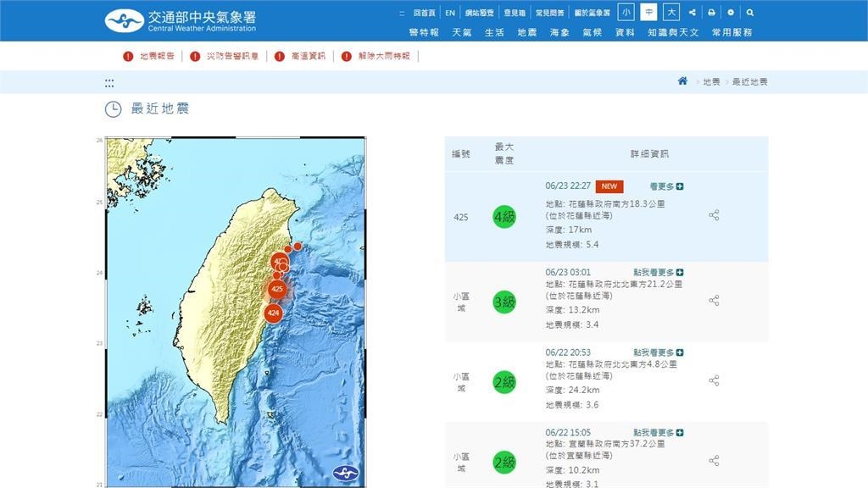Screen dimensions: 868x488
Task: Expand 看更多 for the 06/23 22:27 earthquake
Action: (666, 186)
